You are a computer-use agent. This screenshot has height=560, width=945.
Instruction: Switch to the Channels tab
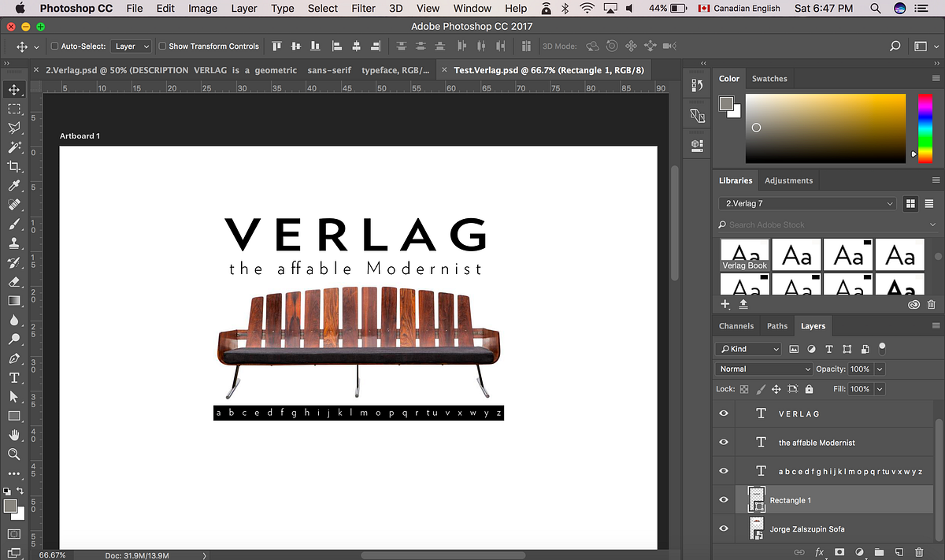pos(736,326)
